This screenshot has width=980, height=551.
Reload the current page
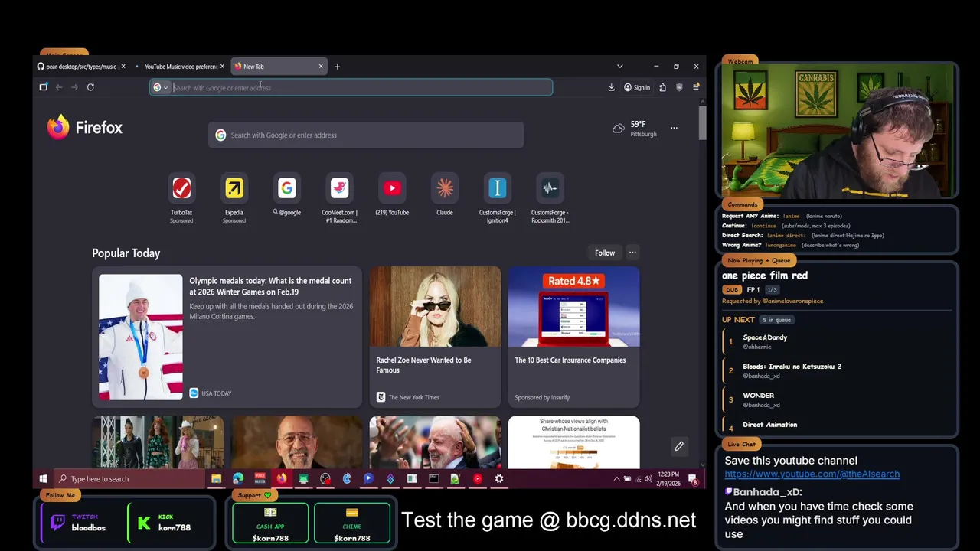(90, 87)
